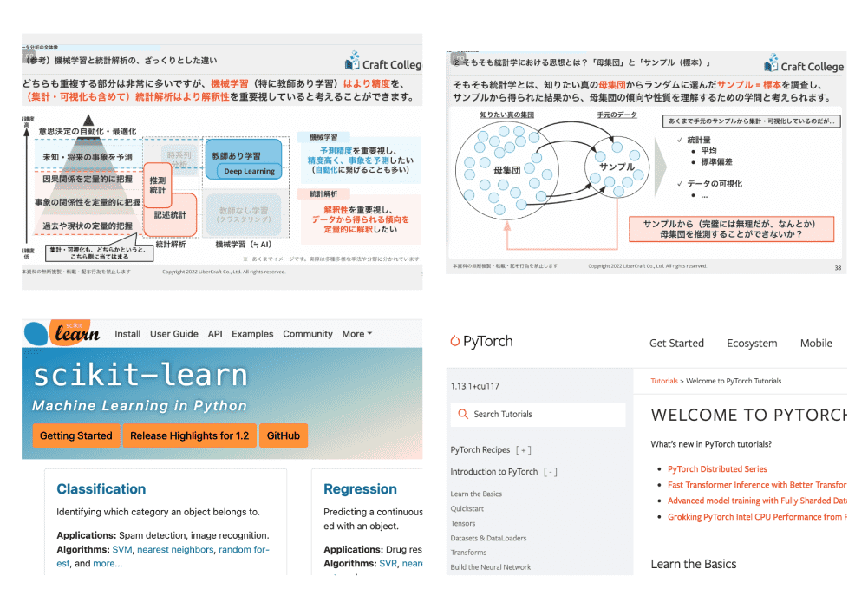
Task: Open Datasets & DataLoaders in sidebar
Action: [488, 538]
